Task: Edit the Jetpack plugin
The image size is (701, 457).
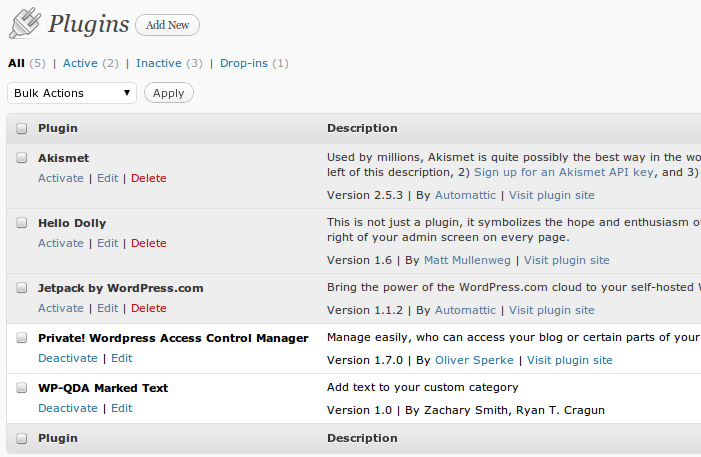Action: point(108,308)
